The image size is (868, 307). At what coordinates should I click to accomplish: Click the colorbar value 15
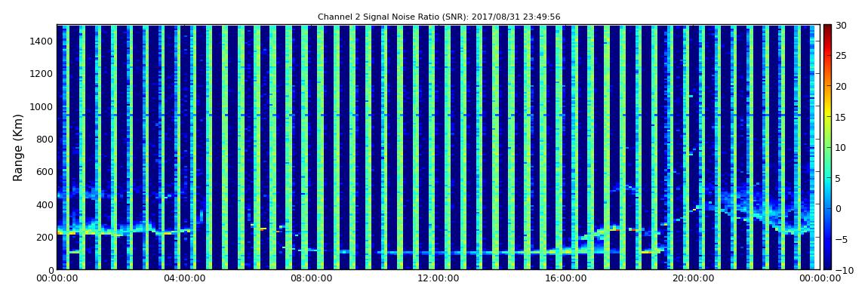click(841, 117)
